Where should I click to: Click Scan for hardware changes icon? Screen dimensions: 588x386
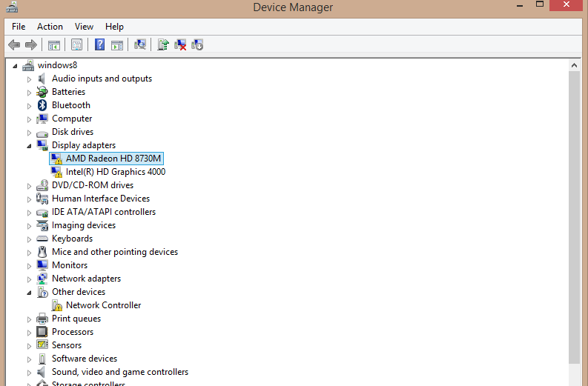pyautogui.click(x=140, y=44)
